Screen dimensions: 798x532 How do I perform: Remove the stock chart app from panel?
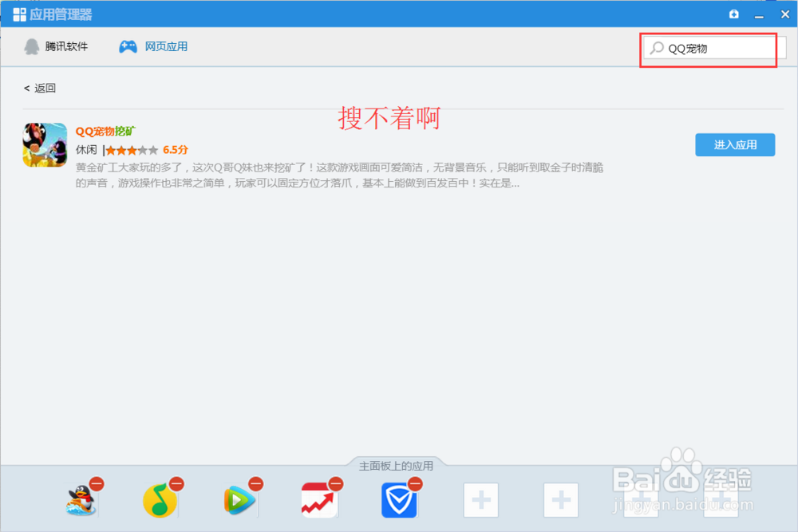tap(335, 483)
